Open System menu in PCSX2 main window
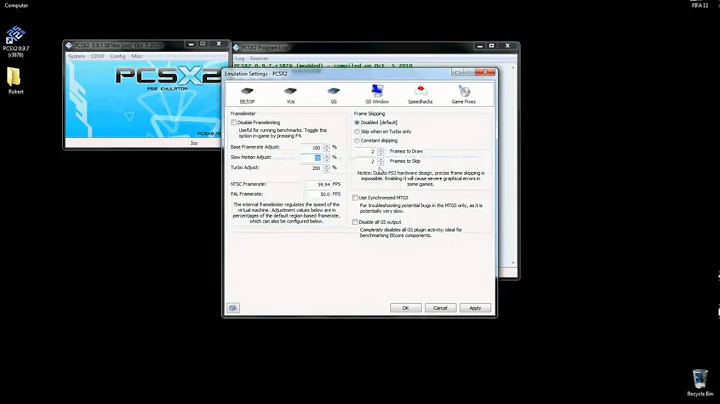Screen dimensions: 720x404 click(77, 56)
